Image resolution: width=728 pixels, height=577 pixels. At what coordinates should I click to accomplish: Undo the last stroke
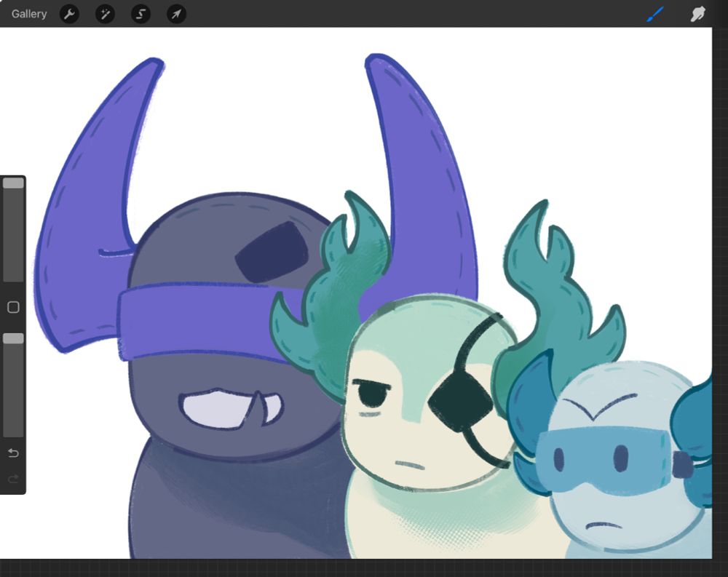pos(13,453)
